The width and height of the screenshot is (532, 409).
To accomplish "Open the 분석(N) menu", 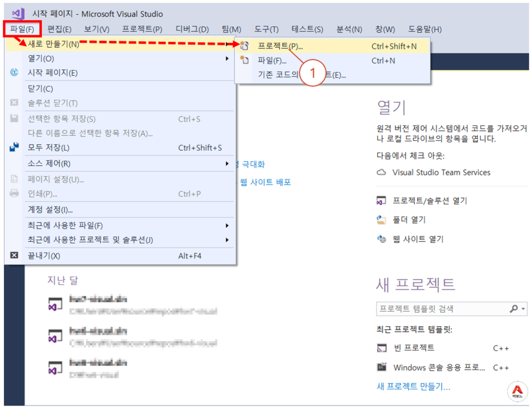I will [x=349, y=29].
